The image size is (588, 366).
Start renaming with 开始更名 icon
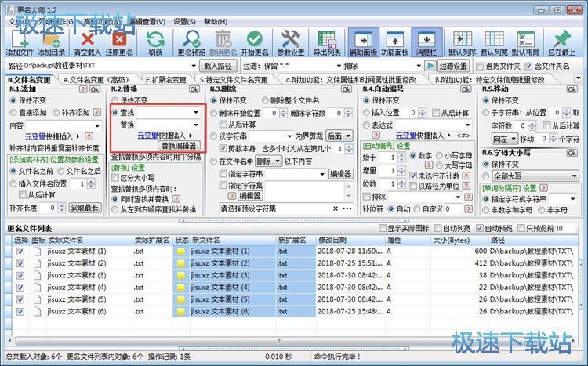coord(255,42)
